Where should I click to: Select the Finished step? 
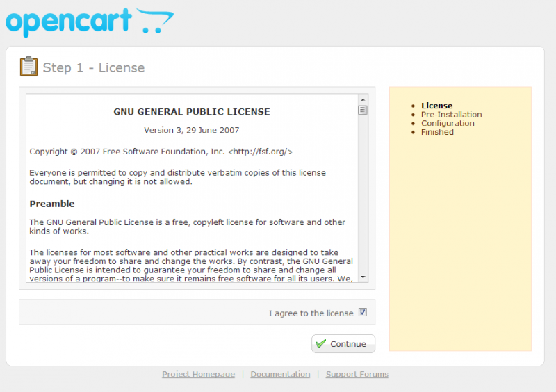(437, 132)
